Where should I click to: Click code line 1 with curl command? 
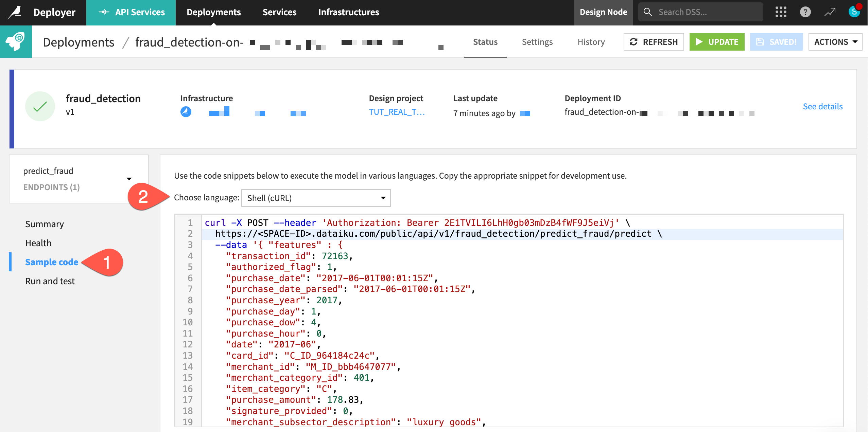click(417, 223)
